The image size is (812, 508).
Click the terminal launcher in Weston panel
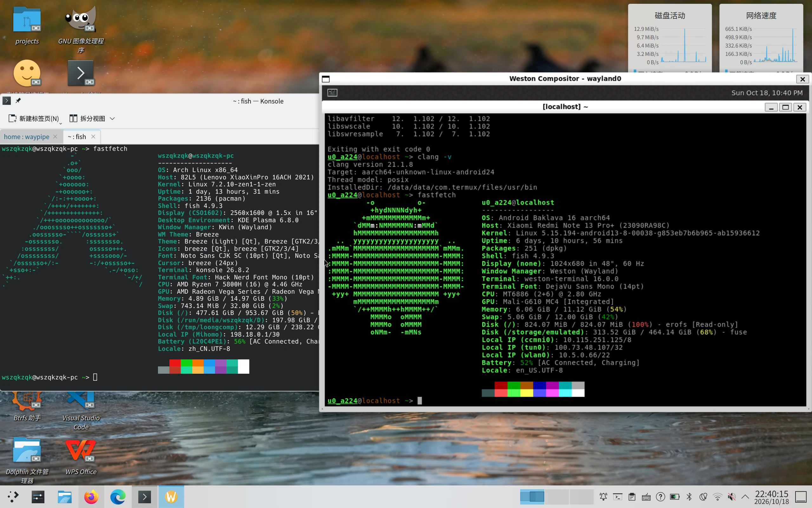coord(332,93)
